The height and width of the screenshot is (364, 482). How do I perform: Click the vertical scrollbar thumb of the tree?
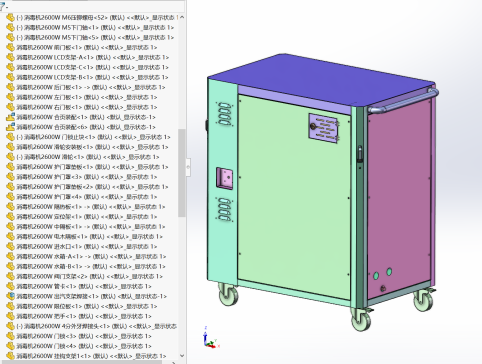(182, 173)
